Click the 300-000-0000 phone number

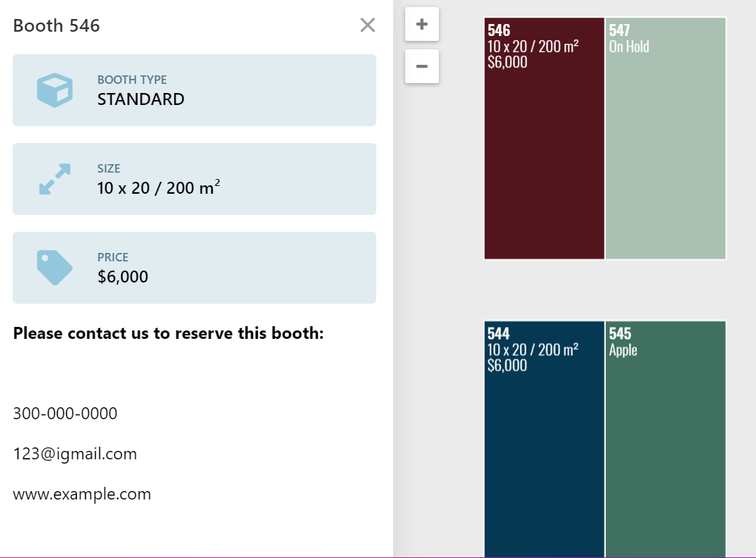click(65, 414)
